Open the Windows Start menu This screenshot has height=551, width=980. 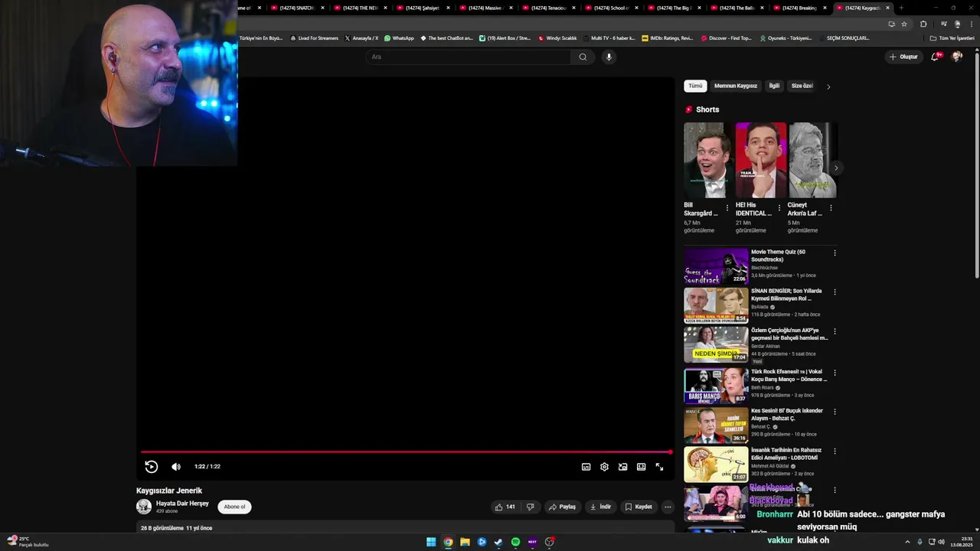[x=431, y=542]
